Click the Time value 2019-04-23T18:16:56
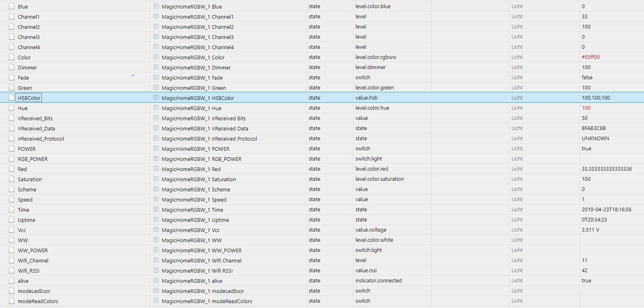Image resolution: width=644 pixels, height=308 pixels. pos(607,210)
